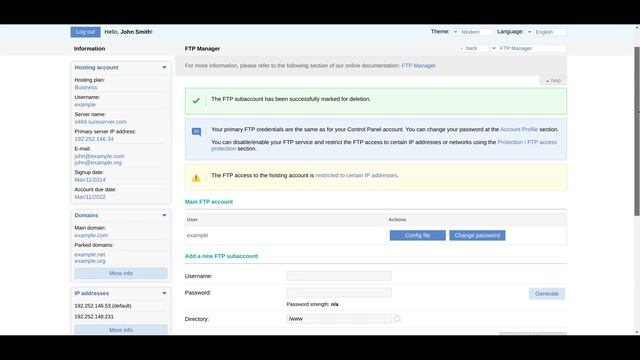Click the Main FTP account heading
640x360 pixels.
click(x=209, y=202)
